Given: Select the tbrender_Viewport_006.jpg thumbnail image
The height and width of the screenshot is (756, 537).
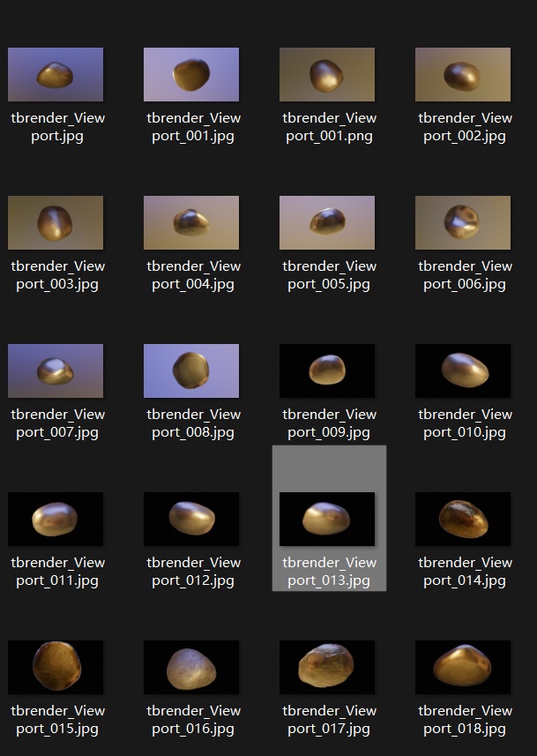Looking at the screenshot, I should (463, 223).
